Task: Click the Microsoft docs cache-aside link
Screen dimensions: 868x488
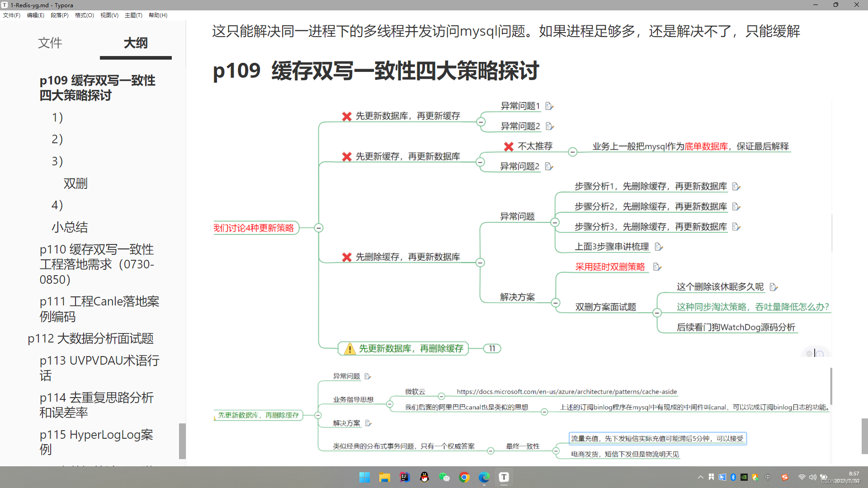Action: click(566, 392)
